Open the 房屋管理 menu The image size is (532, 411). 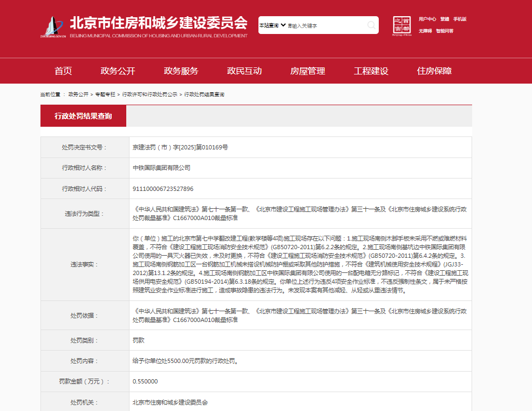[x=308, y=71]
